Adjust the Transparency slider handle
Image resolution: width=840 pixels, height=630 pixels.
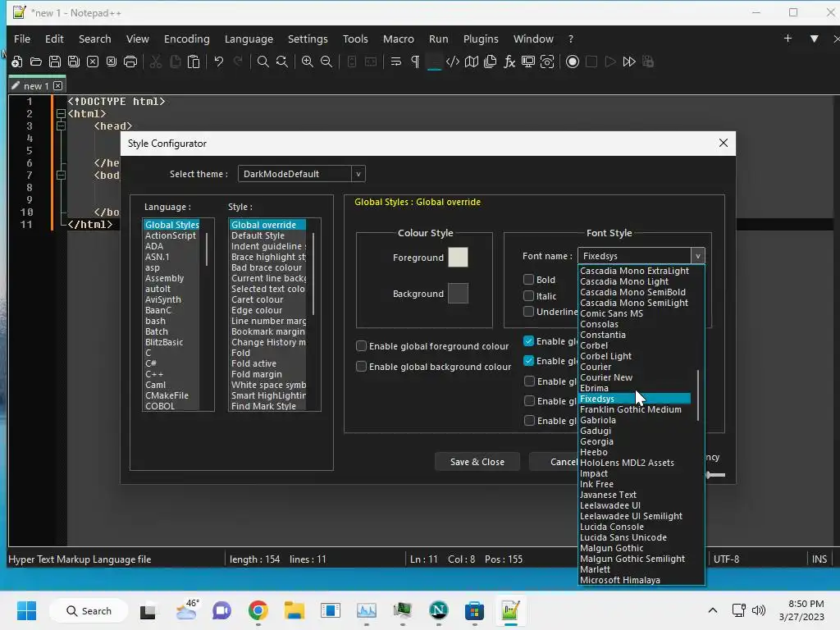[x=709, y=475]
